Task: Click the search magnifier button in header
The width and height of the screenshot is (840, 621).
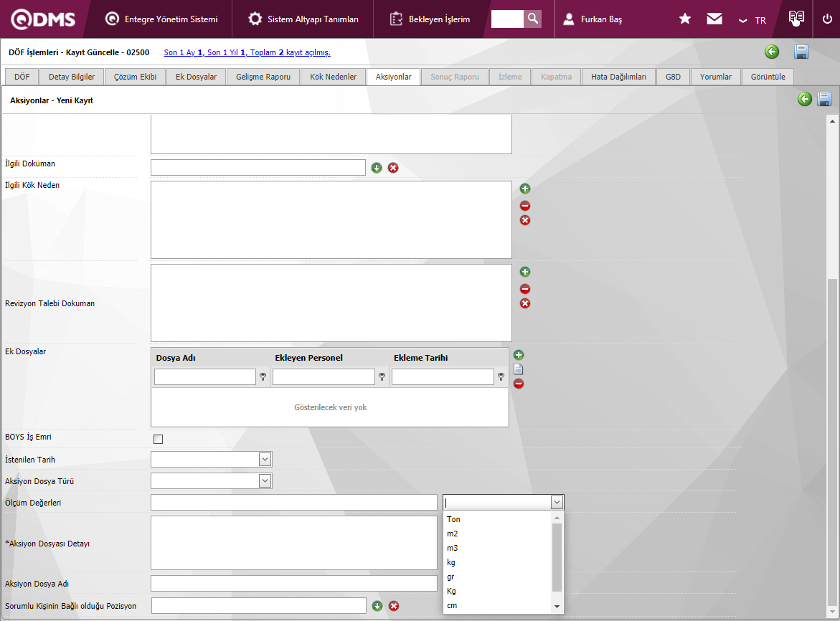Action: point(532,19)
